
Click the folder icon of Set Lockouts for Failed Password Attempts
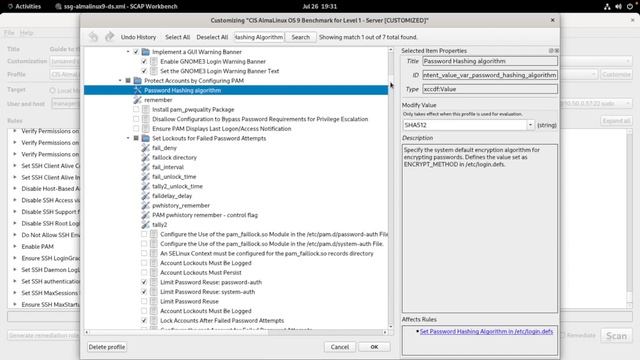tap(145, 138)
